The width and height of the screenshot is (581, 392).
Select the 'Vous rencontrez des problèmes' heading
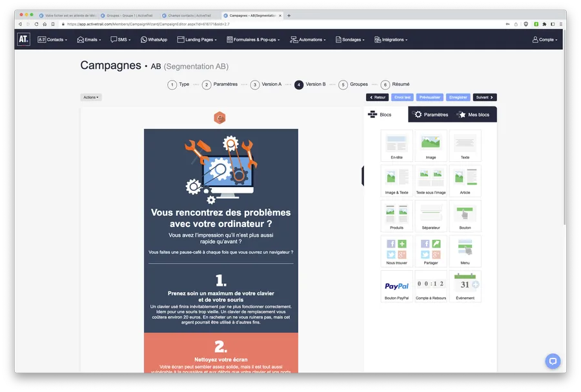(221, 218)
